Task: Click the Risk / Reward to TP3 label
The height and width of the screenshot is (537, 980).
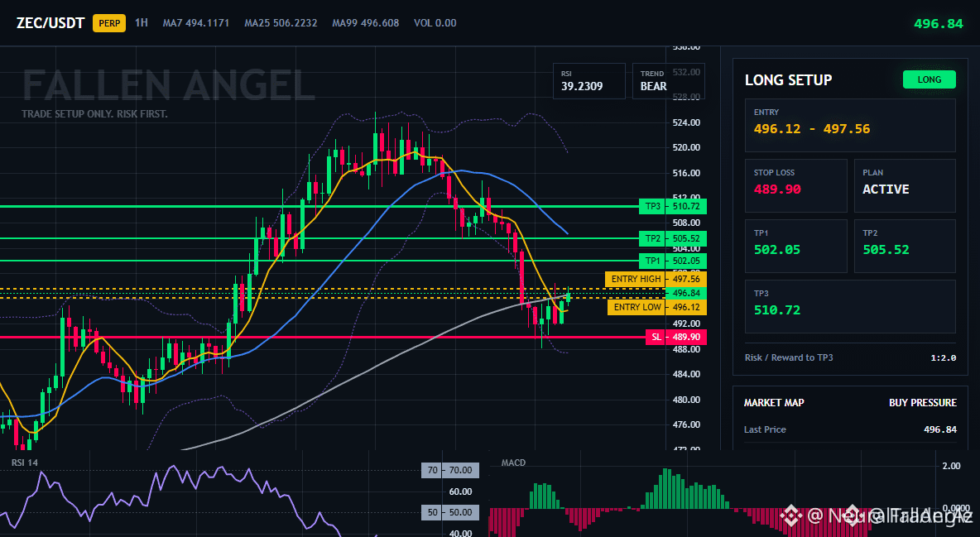Action: (x=789, y=357)
